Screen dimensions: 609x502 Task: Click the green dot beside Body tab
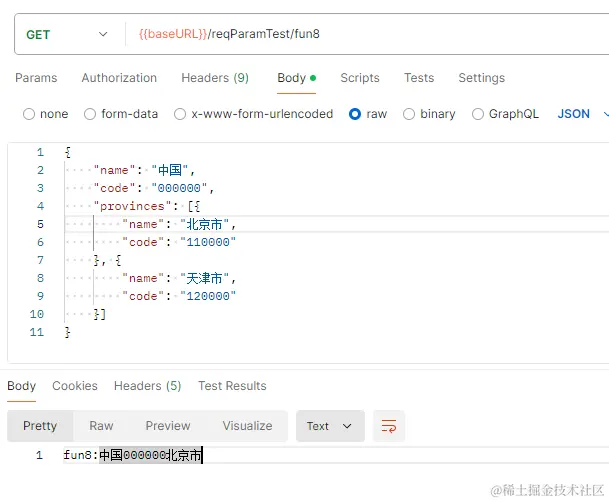click(x=313, y=78)
